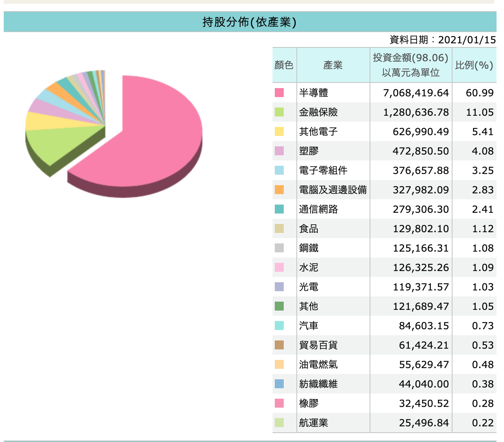Click the 比例(%) column header

[474, 65]
